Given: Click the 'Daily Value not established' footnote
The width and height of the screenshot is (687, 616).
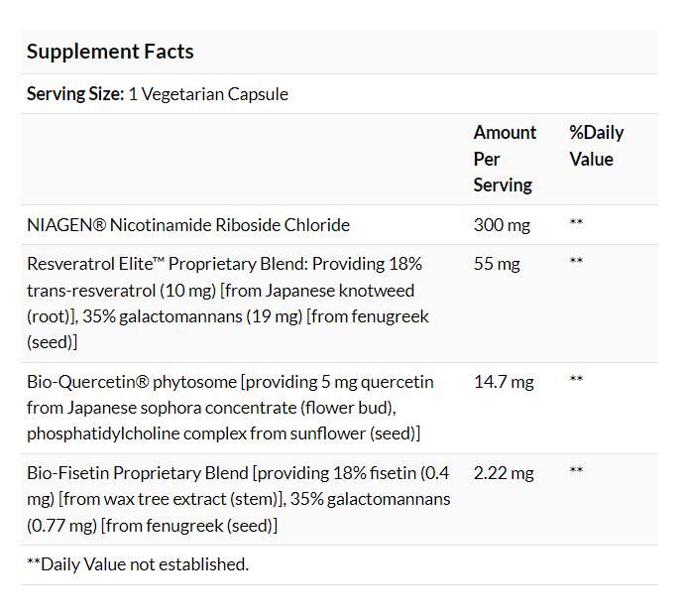Looking at the screenshot, I should pyautogui.click(x=138, y=564).
